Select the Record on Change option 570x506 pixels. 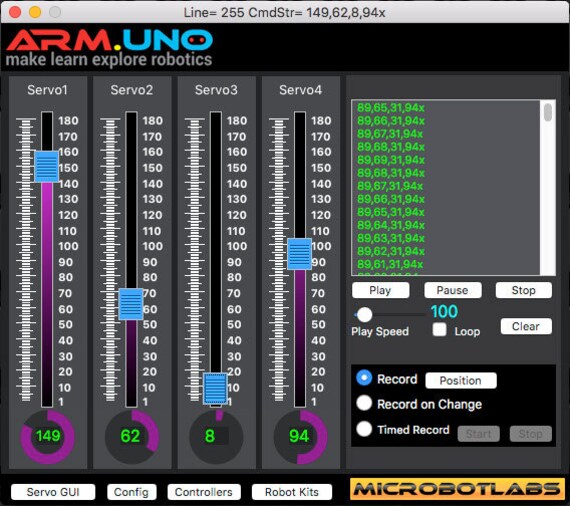click(364, 403)
